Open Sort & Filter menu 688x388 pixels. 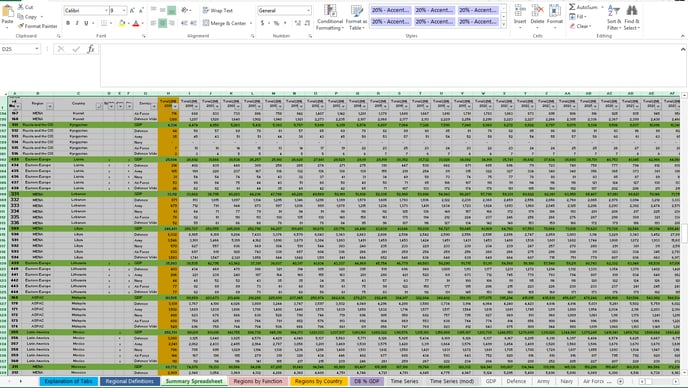pos(614,18)
